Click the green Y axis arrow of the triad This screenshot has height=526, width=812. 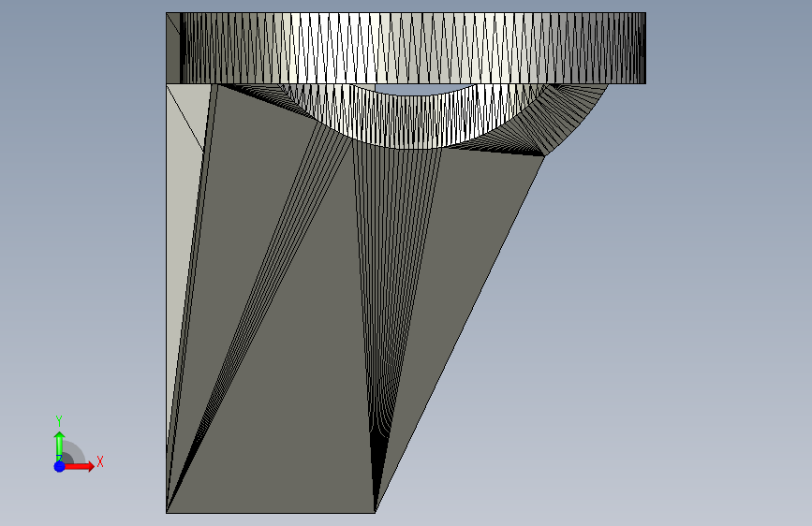click(x=60, y=446)
